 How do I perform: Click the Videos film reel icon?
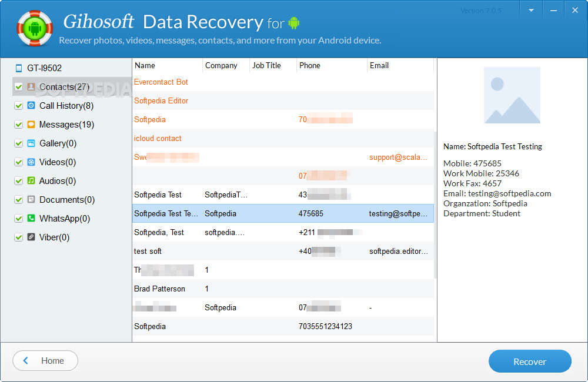point(31,162)
